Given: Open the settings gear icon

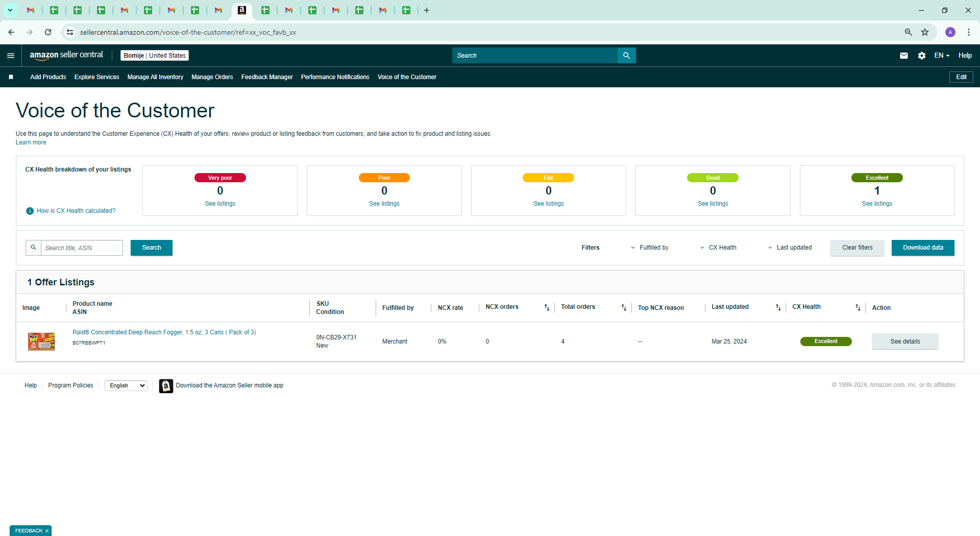Looking at the screenshot, I should (921, 56).
